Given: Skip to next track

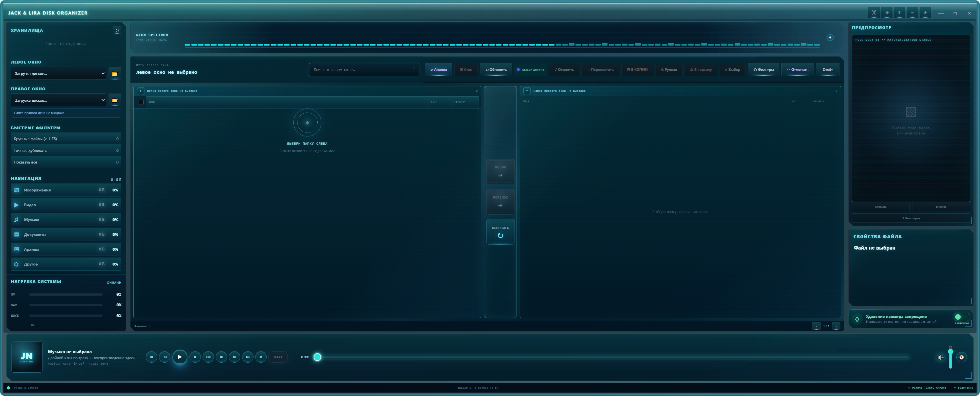Looking at the screenshot, I should coord(221,357).
